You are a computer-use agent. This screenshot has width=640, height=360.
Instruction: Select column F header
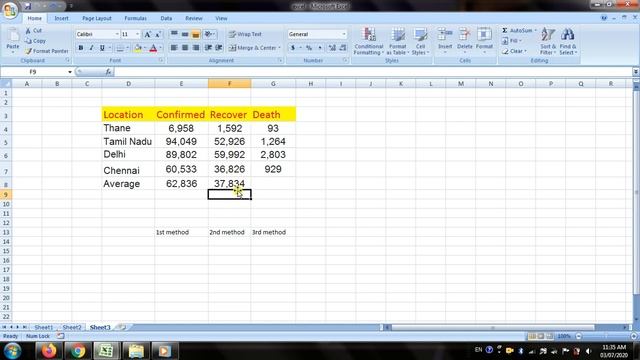click(229, 84)
